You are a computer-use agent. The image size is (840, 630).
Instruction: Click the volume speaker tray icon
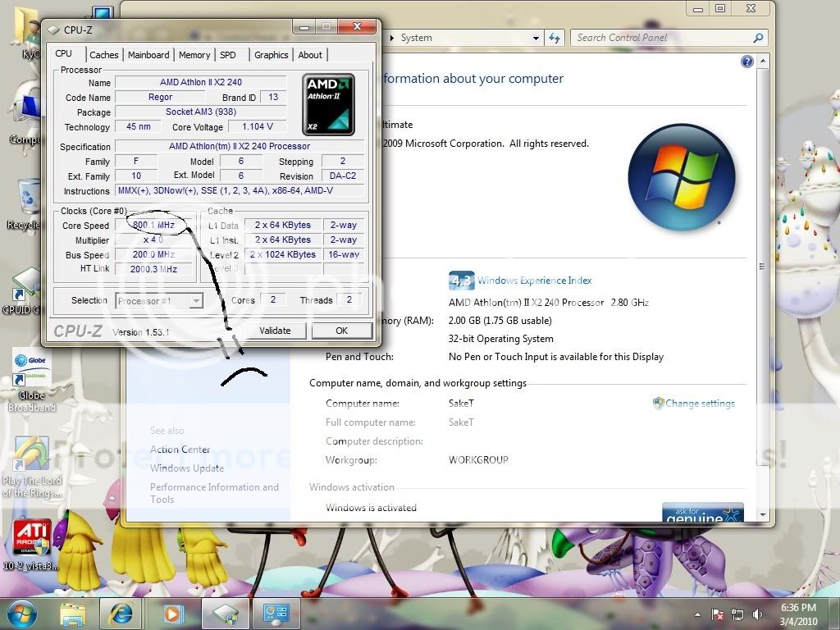[757, 614]
